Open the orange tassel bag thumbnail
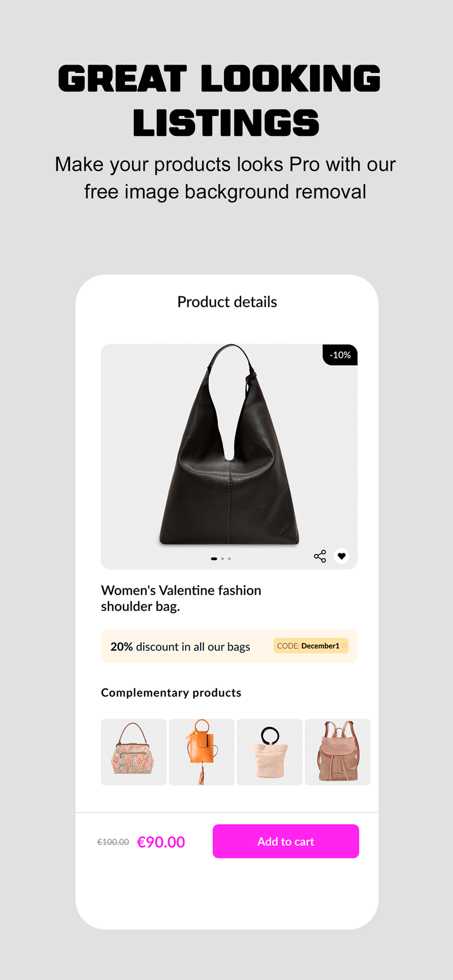453x980 pixels. [x=201, y=752]
